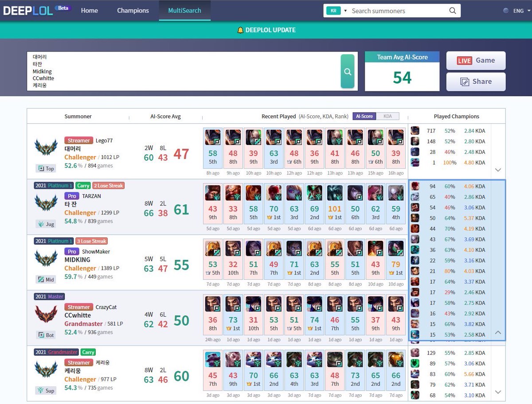Open MIDKING's recent game with score 79
This screenshot has height=404, width=532.
(x=396, y=259)
